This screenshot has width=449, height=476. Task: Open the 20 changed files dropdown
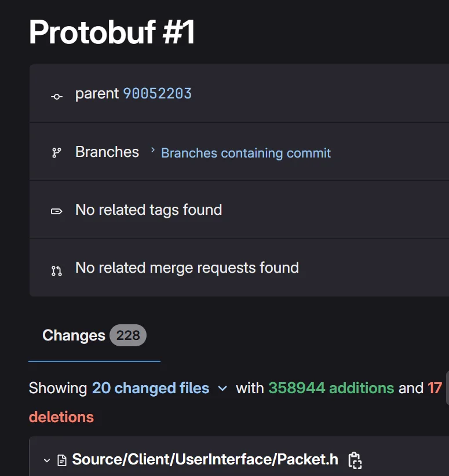point(151,388)
